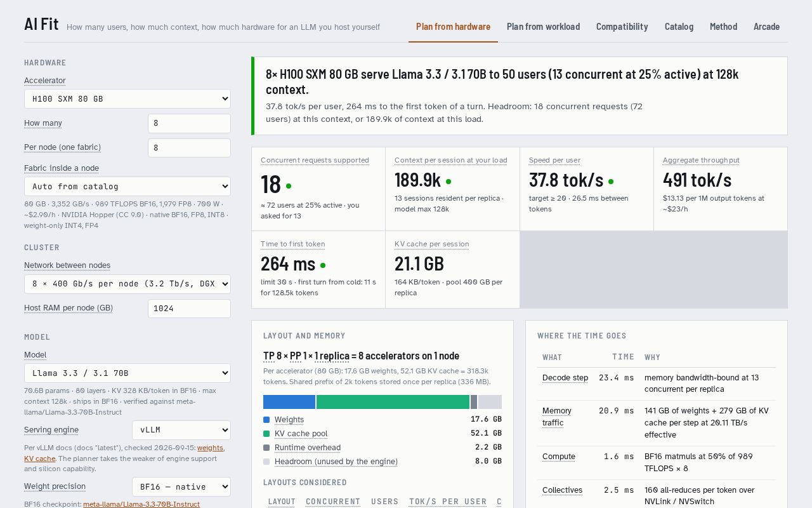Open the Network between nodes dropdown
This screenshot has height=508, width=812.
click(x=128, y=284)
